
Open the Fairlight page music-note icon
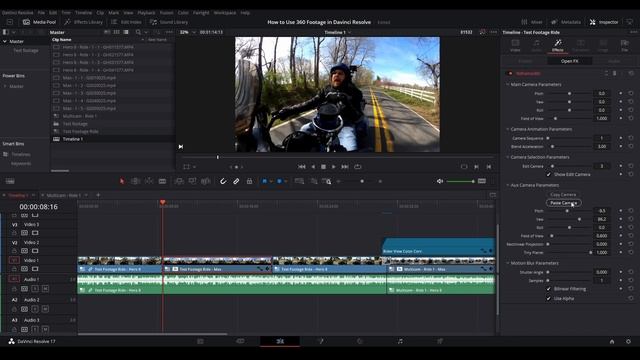(400, 341)
